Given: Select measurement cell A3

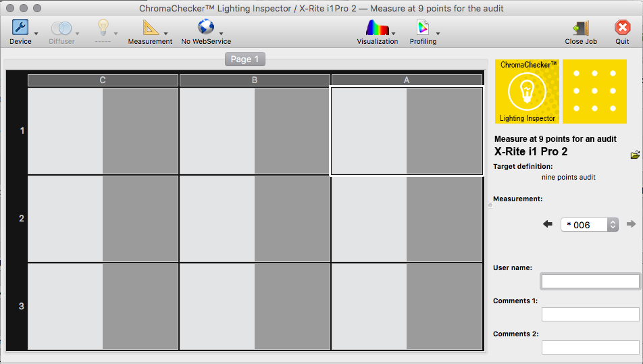Looking at the screenshot, I should pyautogui.click(x=407, y=307).
